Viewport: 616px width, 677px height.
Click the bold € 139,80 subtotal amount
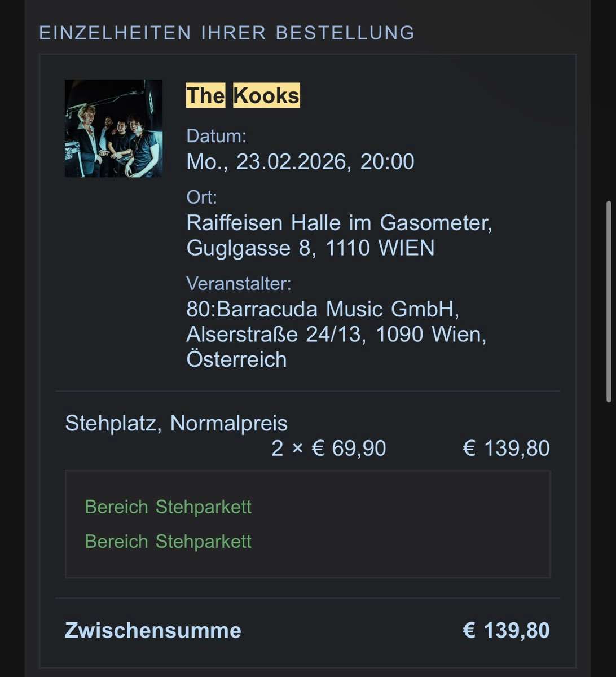[506, 630]
